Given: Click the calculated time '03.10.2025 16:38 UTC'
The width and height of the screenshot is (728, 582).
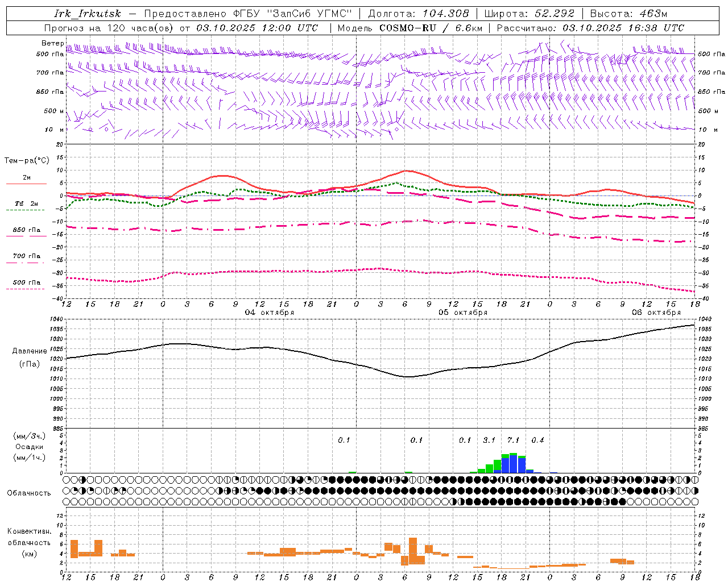Looking at the screenshot, I should tap(623, 28).
